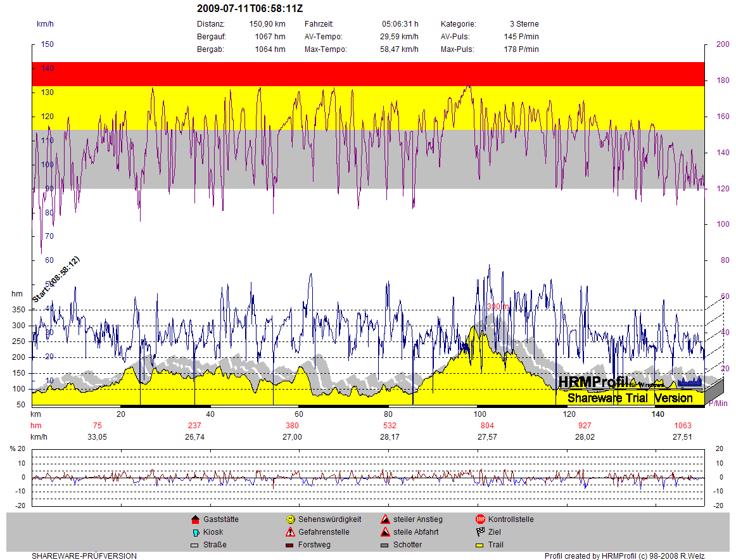Click the Gaststätte house icon in legend

click(195, 519)
